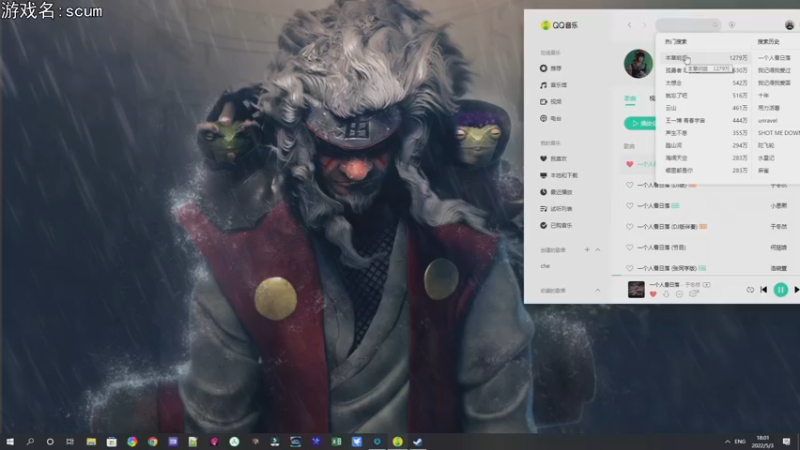Screen dimensions: 800x450
Task: Open 推荐 in QQ Music sidebar
Action: 551,68
